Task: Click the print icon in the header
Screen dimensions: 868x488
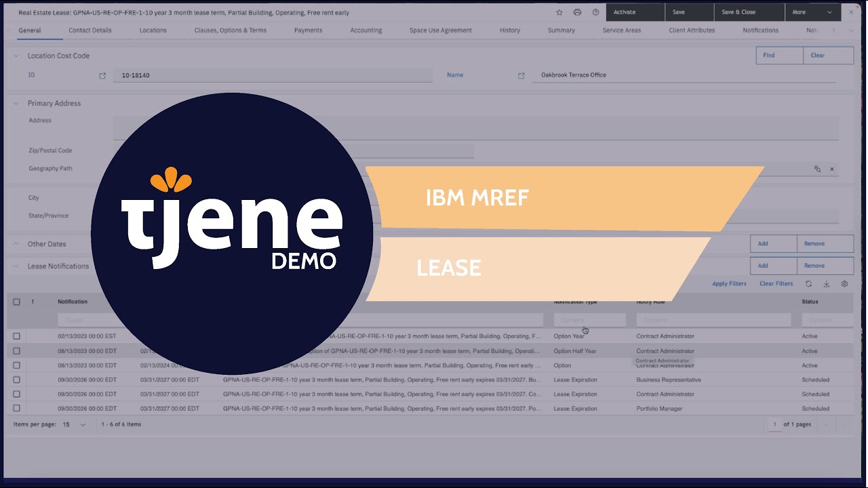Action: pos(577,12)
